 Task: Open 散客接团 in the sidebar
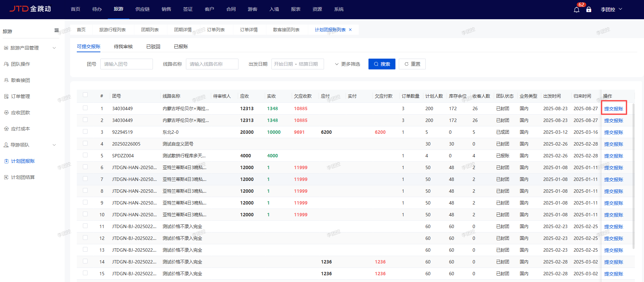pyautogui.click(x=20, y=80)
